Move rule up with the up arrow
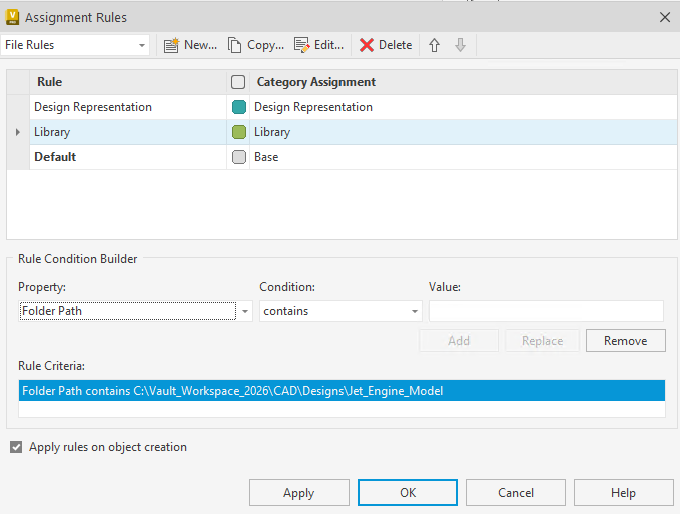The width and height of the screenshot is (680, 514). pos(434,45)
